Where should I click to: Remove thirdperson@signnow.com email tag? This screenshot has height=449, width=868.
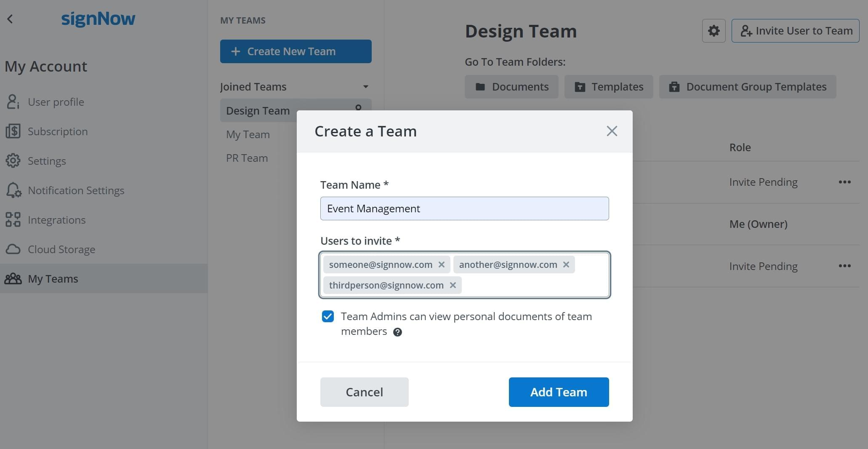click(453, 285)
